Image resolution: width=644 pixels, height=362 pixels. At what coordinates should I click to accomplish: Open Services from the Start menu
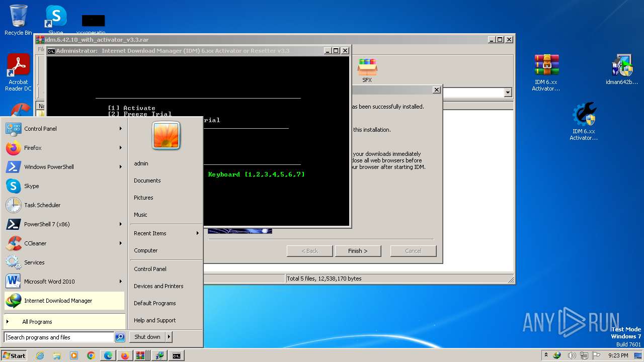pyautogui.click(x=64, y=262)
